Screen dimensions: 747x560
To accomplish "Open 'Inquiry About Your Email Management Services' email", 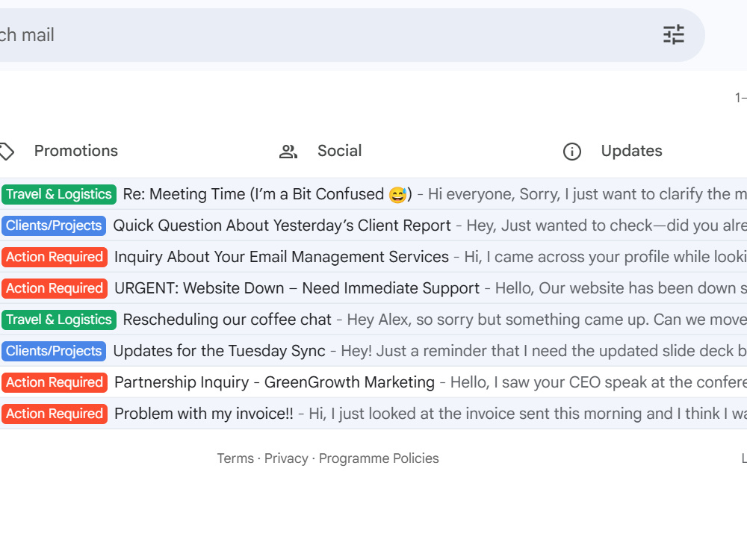I will click(282, 257).
